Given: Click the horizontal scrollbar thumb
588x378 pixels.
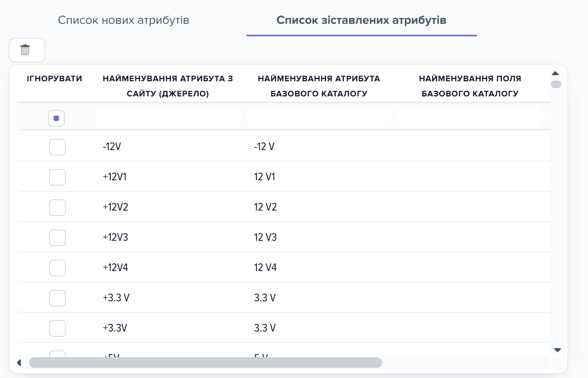Looking at the screenshot, I should [x=206, y=363].
